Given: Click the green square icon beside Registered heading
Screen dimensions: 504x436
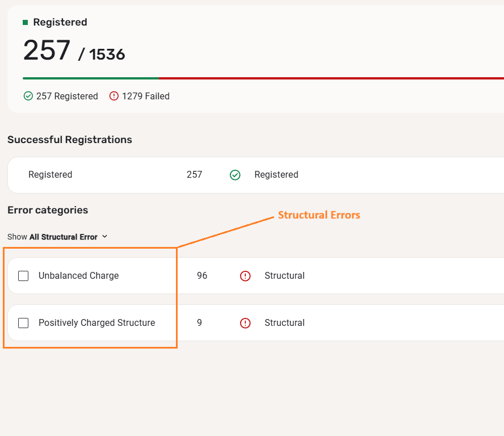Looking at the screenshot, I should coord(25,23).
